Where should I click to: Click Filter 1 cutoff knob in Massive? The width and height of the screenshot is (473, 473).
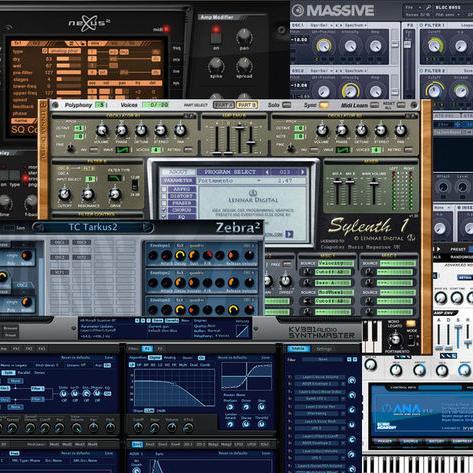[434, 45]
